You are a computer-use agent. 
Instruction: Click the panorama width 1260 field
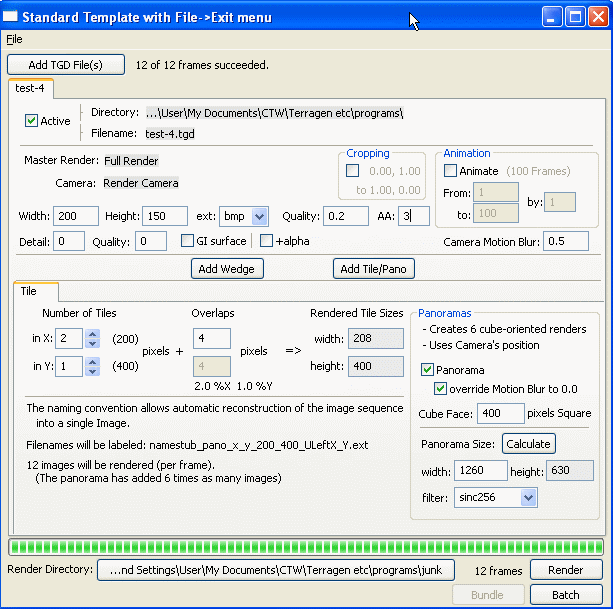(481, 470)
